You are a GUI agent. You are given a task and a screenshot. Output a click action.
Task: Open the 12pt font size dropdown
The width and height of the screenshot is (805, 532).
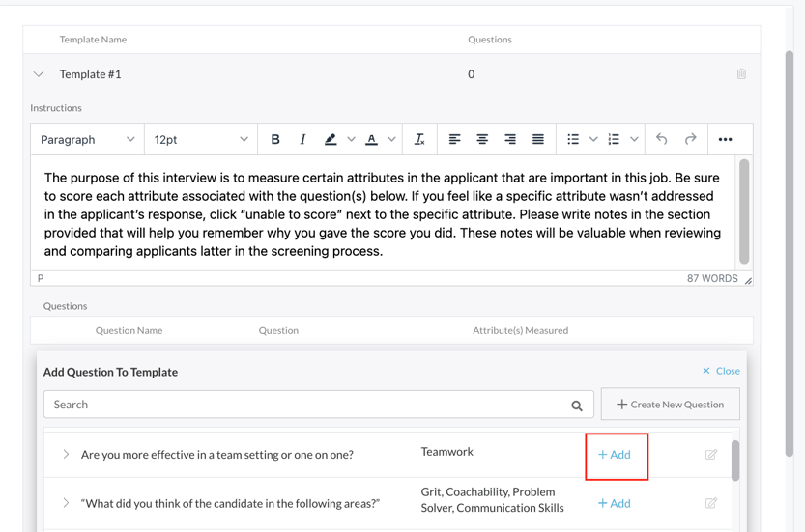pyautogui.click(x=200, y=140)
